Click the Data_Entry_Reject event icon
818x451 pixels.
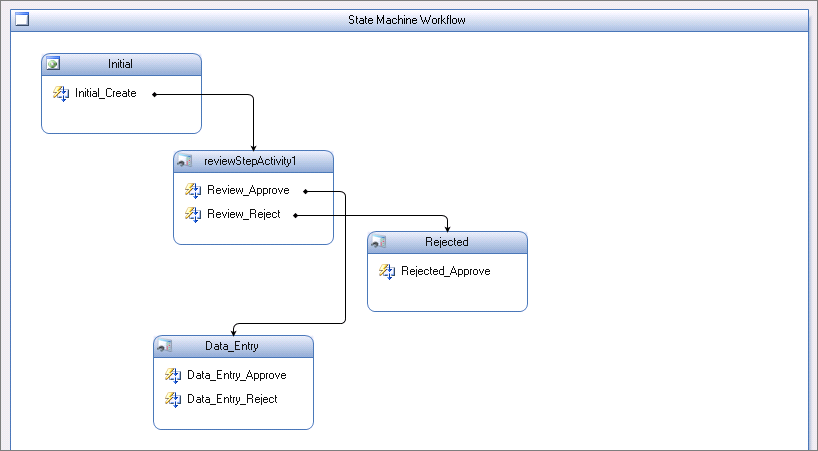(173, 399)
